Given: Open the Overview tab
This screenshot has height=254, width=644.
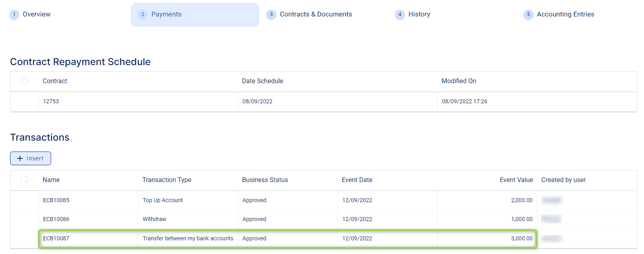Looking at the screenshot, I should (x=36, y=14).
